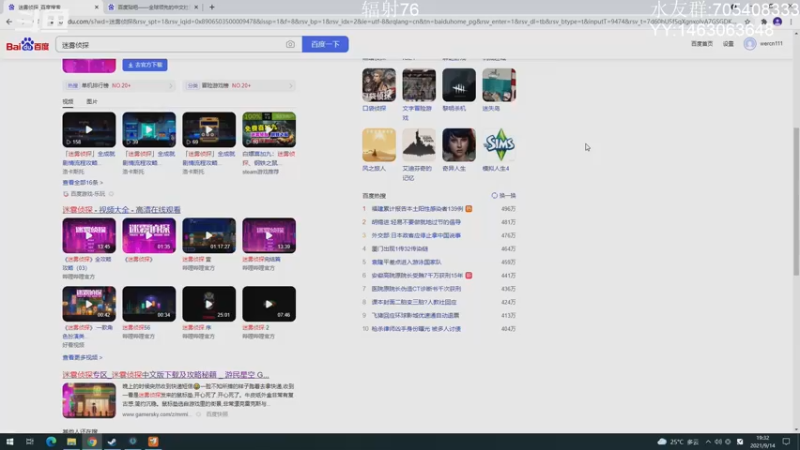Open The Sims 模拟人生4 icon
800x450 pixels.
pyautogui.click(x=499, y=145)
